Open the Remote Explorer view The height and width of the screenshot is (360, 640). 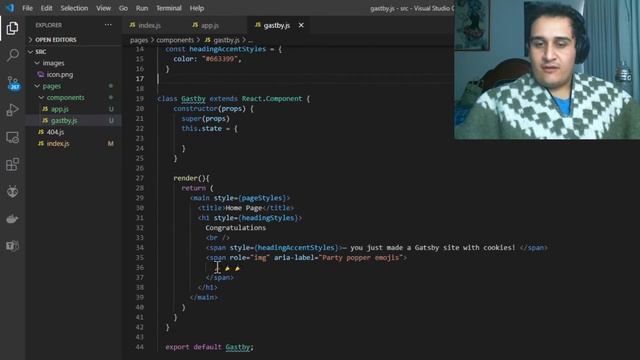(12, 138)
